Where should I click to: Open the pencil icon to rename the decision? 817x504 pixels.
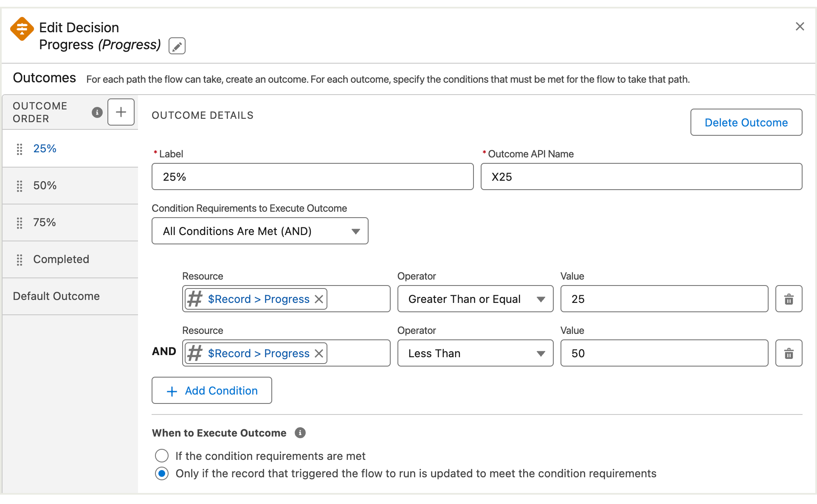177,46
